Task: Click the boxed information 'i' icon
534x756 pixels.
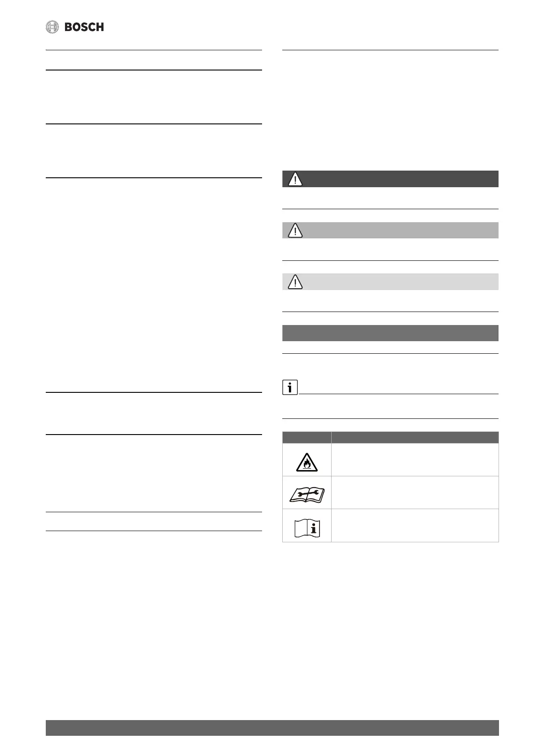Action: pos(290,387)
